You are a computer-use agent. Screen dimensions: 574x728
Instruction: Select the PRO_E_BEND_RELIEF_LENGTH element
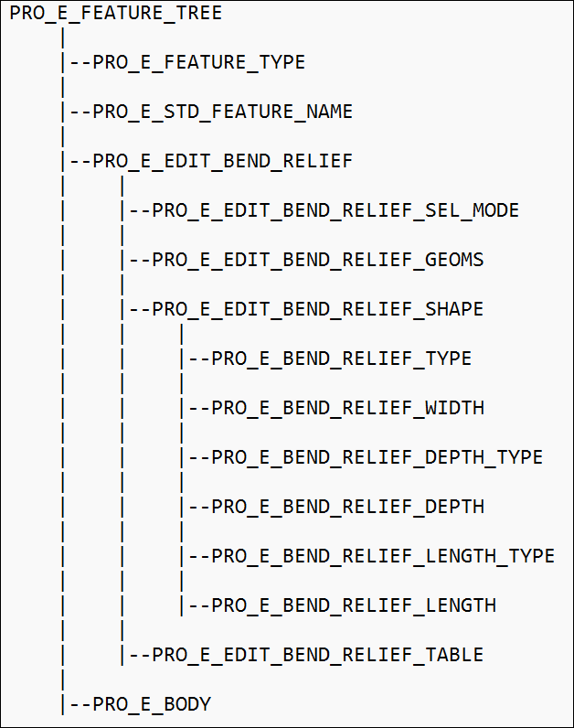click(x=353, y=606)
